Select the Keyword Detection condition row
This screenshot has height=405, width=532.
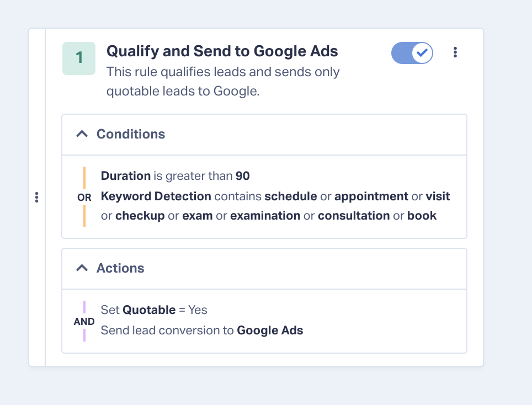coord(275,206)
